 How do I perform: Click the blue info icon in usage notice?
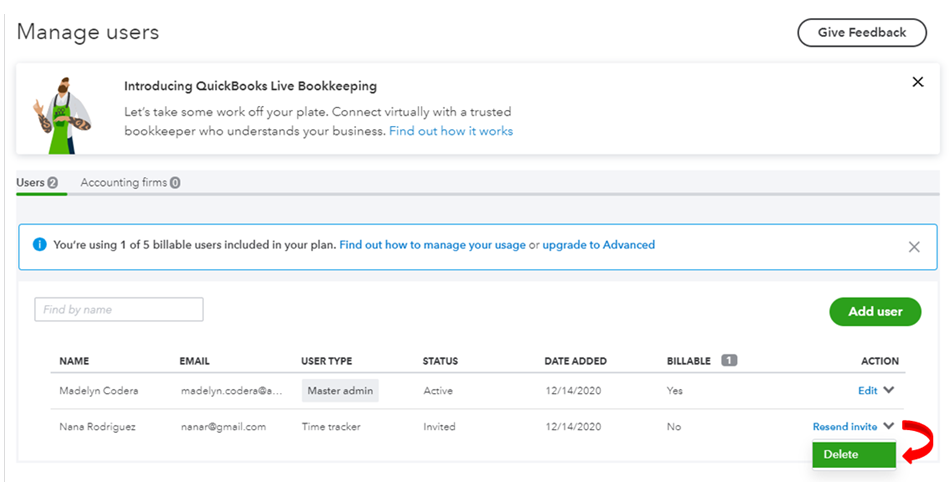[39, 245]
